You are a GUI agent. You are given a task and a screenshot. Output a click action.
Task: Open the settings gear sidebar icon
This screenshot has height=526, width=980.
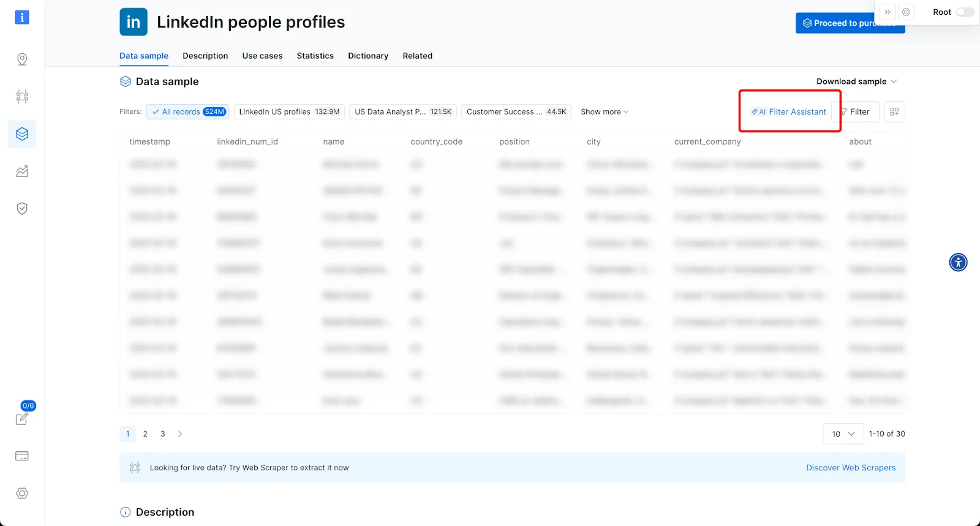[x=22, y=493]
